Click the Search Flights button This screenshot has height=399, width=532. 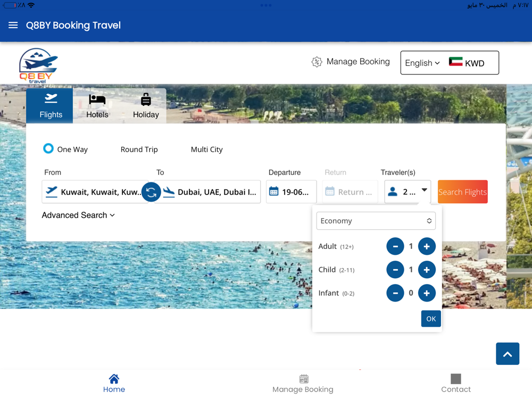(x=462, y=192)
